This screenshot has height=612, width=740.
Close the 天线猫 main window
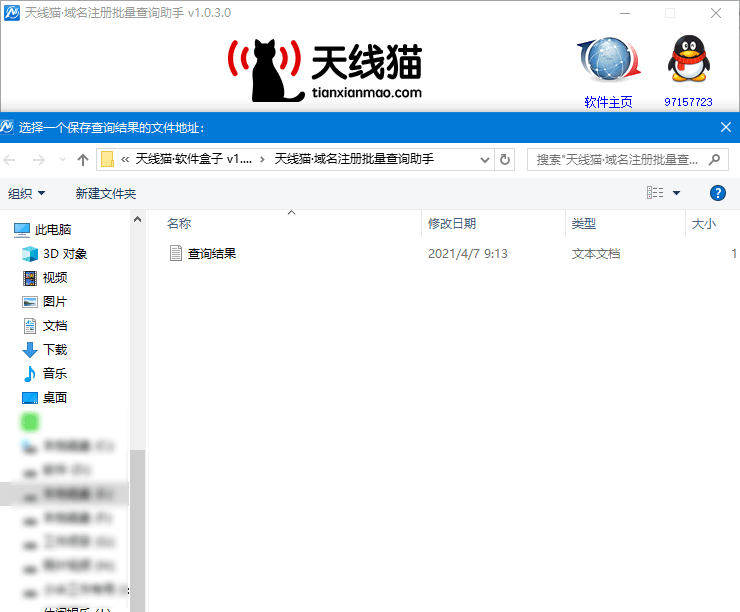[x=716, y=13]
